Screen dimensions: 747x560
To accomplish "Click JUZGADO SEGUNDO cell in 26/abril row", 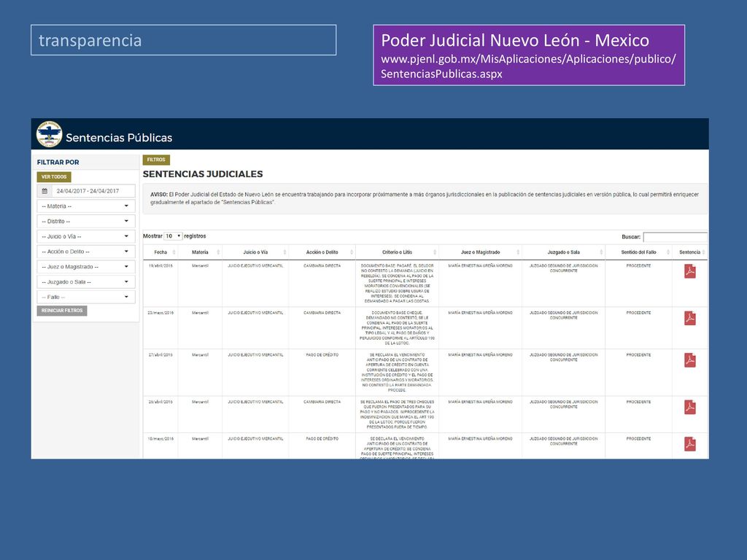I will click(x=564, y=404).
